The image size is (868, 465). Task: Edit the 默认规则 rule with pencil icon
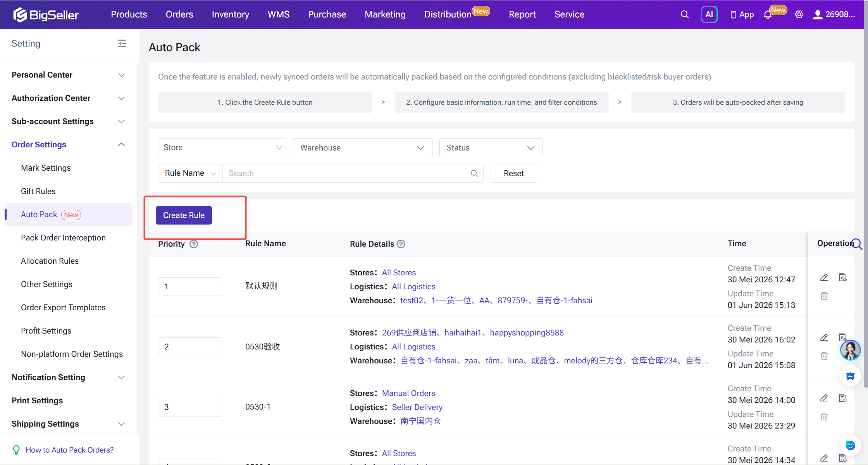tap(824, 277)
